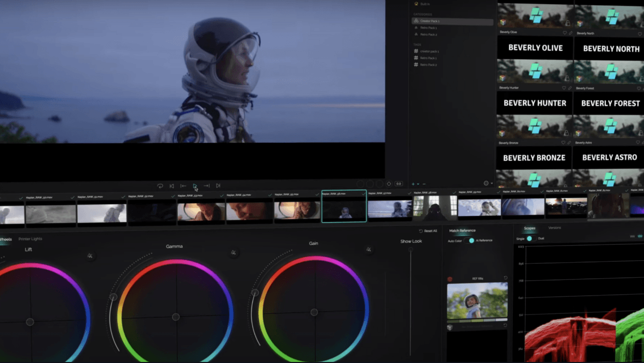
Task: Jump to first frame with skip-back icon
Action: pyautogui.click(x=171, y=186)
